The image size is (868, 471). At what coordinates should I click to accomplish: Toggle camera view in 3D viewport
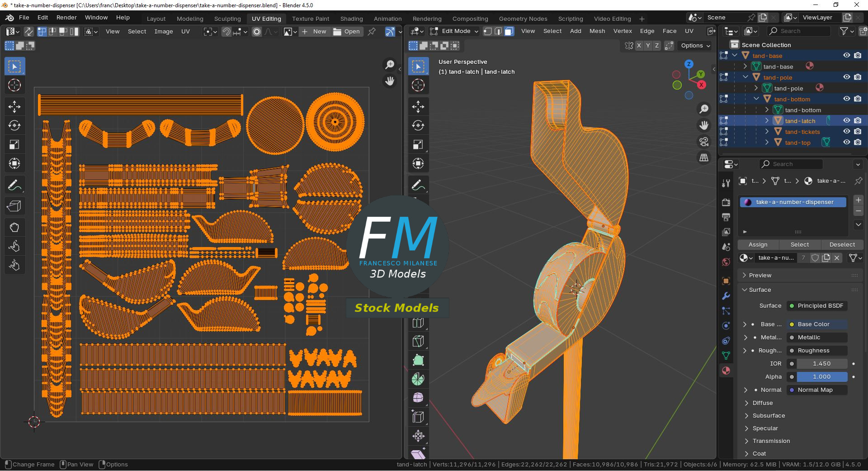(704, 142)
